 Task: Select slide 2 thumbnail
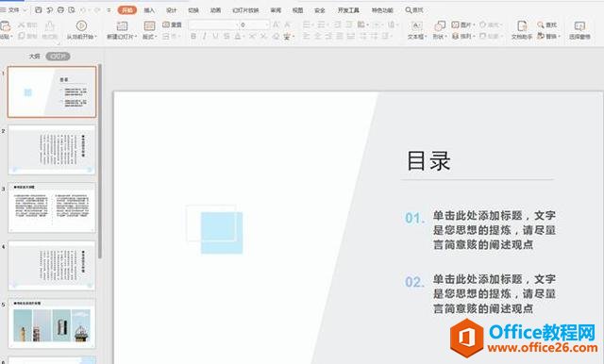click(52, 150)
